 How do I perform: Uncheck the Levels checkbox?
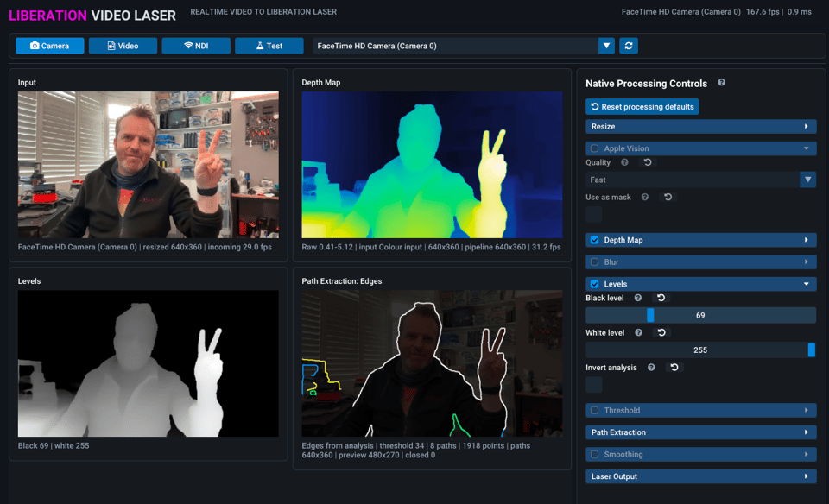[594, 284]
